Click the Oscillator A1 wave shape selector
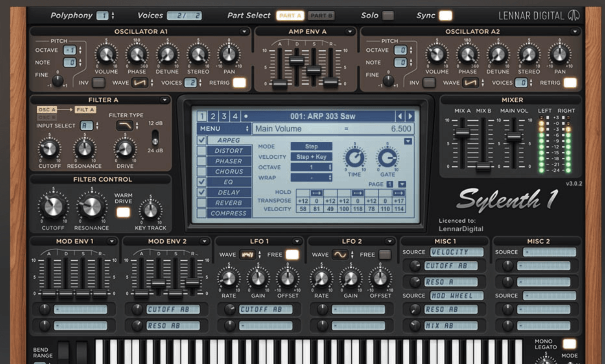605x364 pixels. pos(140,83)
